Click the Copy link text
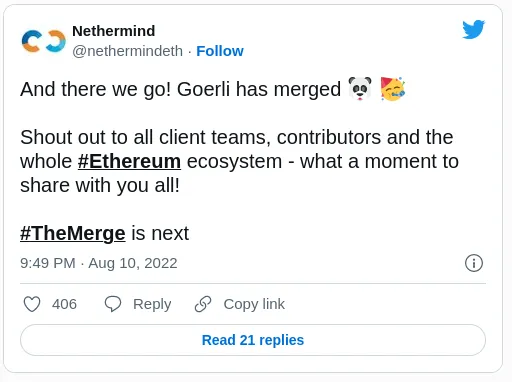Image resolution: width=512 pixels, height=382 pixels. click(254, 304)
